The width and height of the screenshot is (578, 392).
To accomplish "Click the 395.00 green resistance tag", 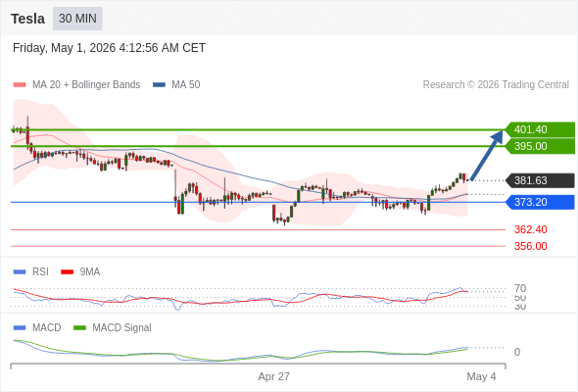I will click(539, 146).
